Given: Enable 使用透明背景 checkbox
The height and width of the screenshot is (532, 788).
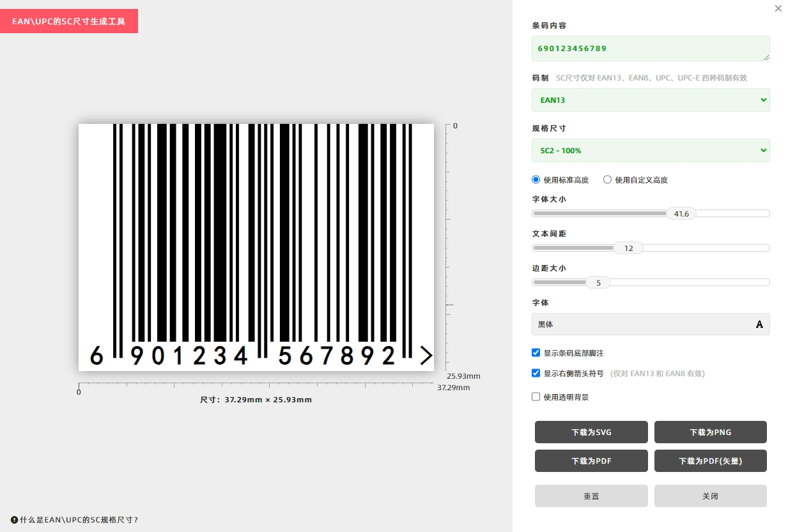Looking at the screenshot, I should pos(536,397).
